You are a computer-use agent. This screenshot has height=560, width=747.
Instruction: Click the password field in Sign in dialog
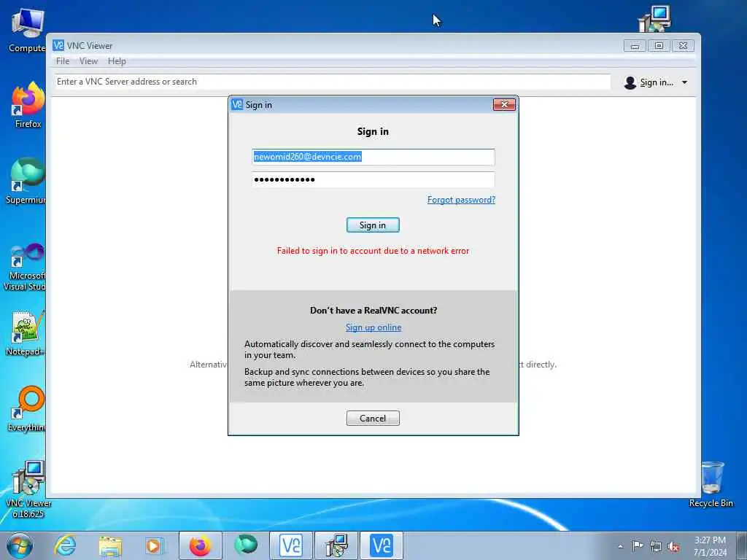coord(373,179)
